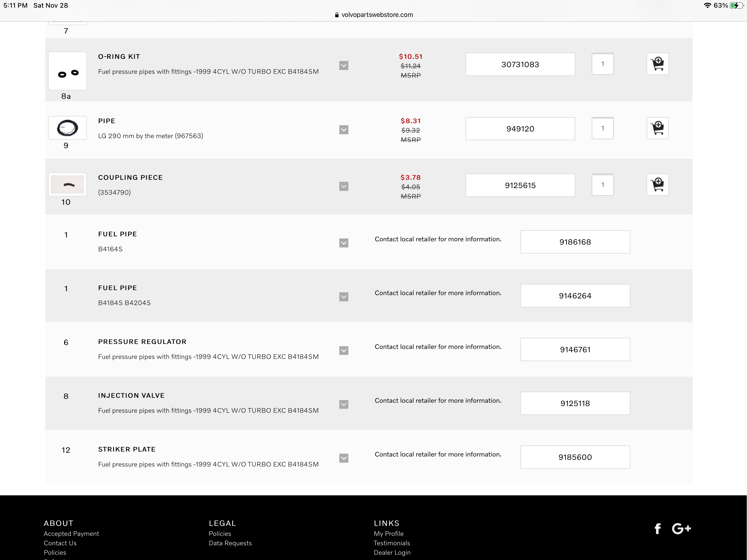Click the O-Ring Kit thumbnail image
Screen dimensions: 747x560
click(x=68, y=71)
